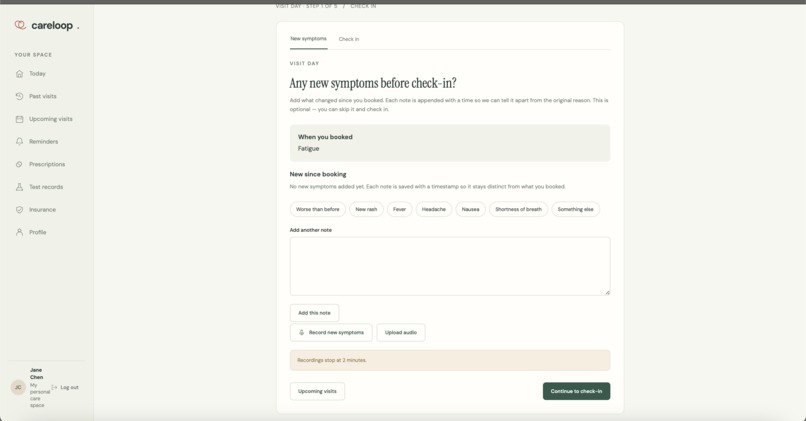Click the Upcoming visits calendar icon
Image resolution: width=806 pixels, height=421 pixels.
pyautogui.click(x=20, y=119)
